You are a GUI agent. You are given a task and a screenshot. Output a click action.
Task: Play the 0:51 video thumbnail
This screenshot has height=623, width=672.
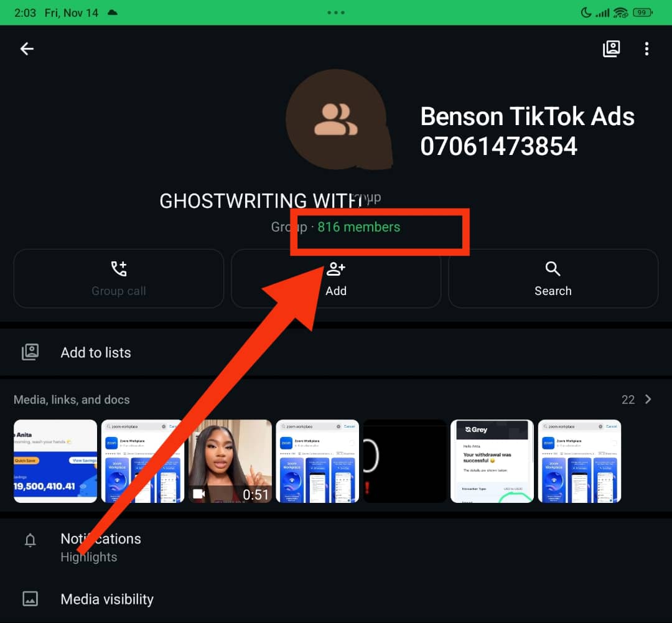pyautogui.click(x=230, y=461)
